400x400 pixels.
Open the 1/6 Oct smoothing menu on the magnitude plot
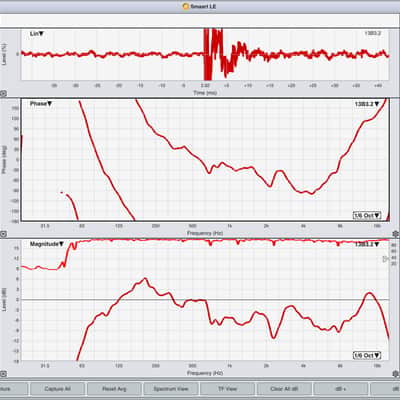pyautogui.click(x=367, y=355)
